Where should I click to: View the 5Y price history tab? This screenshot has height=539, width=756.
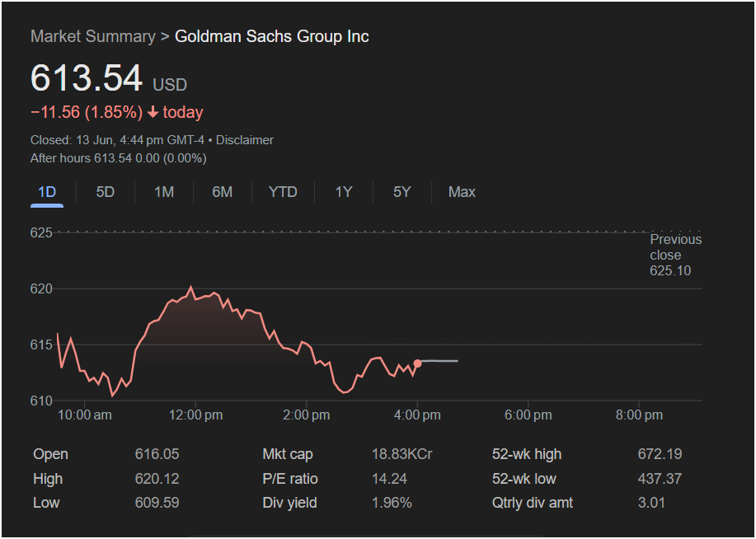pos(401,192)
